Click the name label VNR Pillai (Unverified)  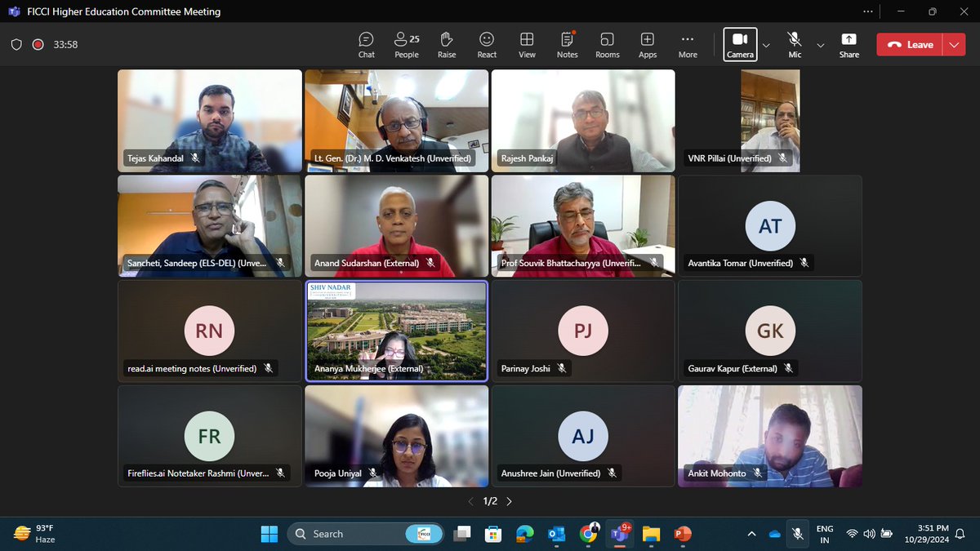click(x=730, y=158)
